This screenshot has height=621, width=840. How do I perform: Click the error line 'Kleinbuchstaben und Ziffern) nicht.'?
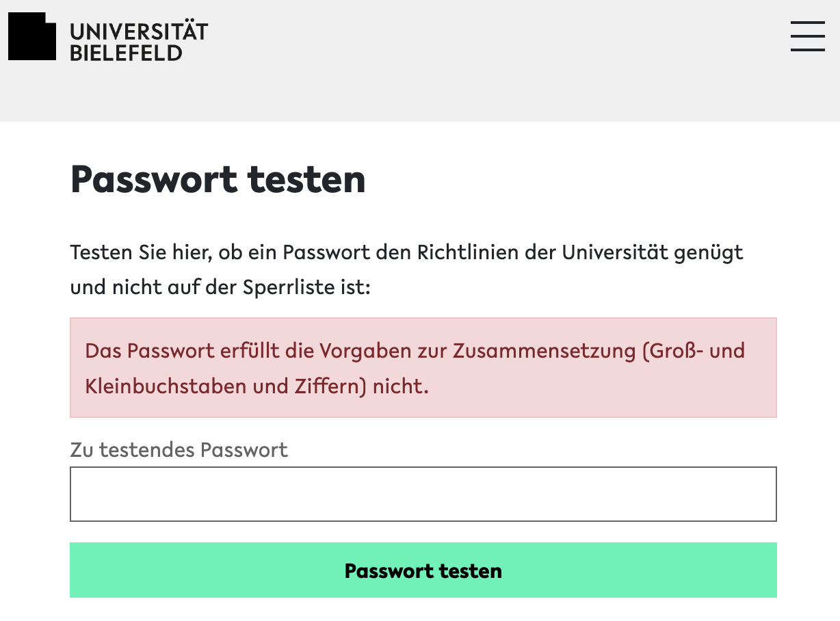257,386
